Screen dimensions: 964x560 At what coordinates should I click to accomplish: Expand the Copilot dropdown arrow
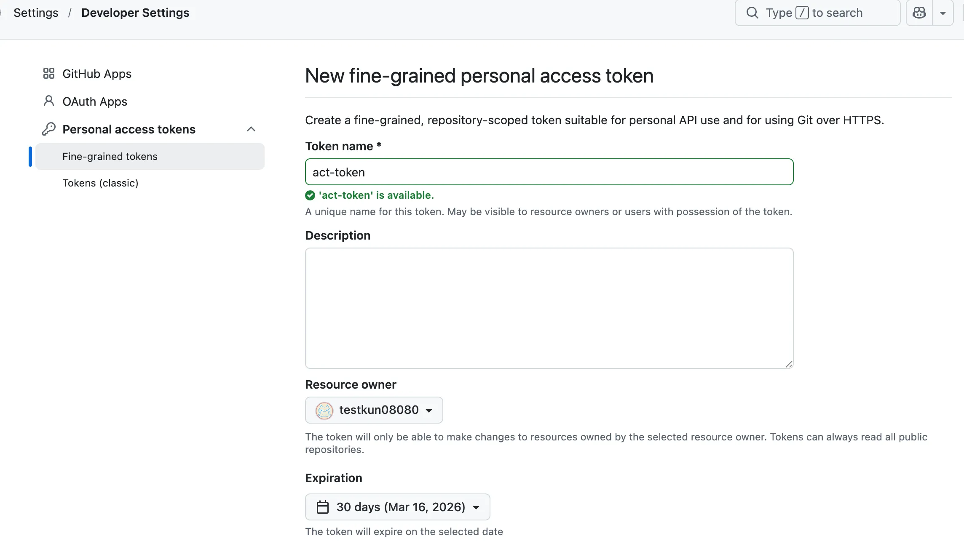(943, 13)
